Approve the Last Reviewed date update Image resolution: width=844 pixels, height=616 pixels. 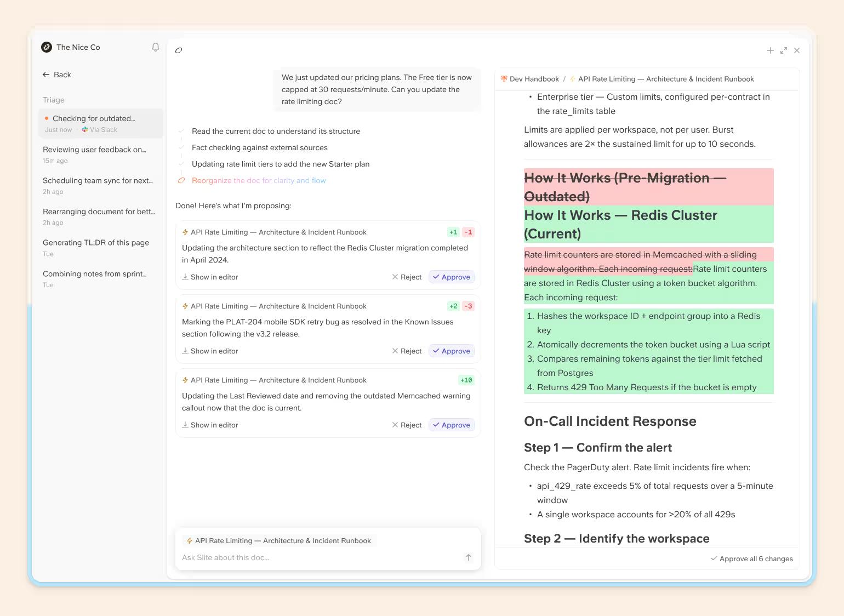(452, 425)
